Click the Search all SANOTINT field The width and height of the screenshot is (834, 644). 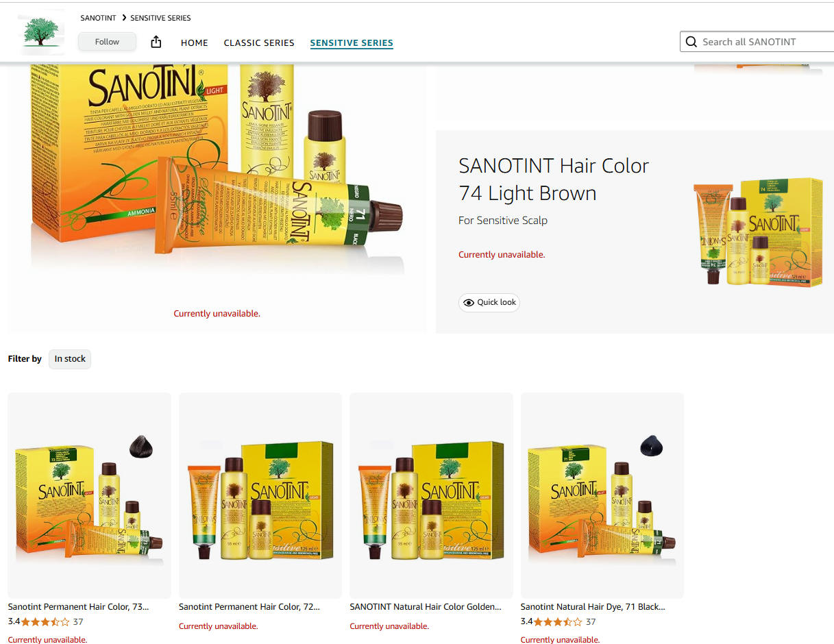757,42
